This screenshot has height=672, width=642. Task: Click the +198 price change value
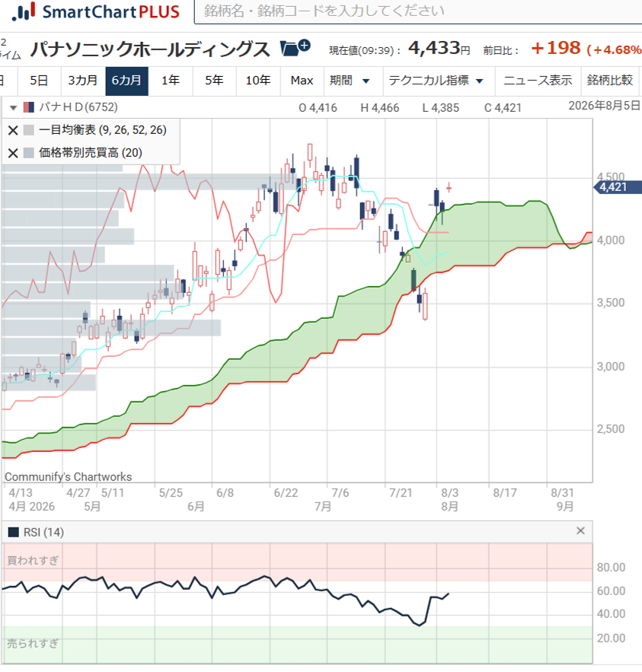click(556, 48)
